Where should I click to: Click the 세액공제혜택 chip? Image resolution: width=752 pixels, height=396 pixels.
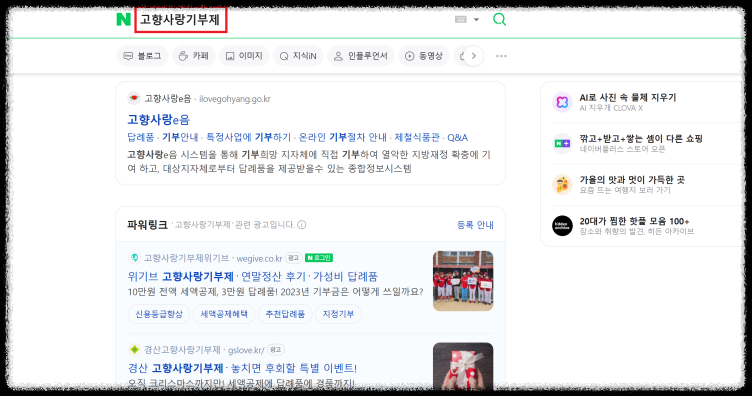[224, 314]
